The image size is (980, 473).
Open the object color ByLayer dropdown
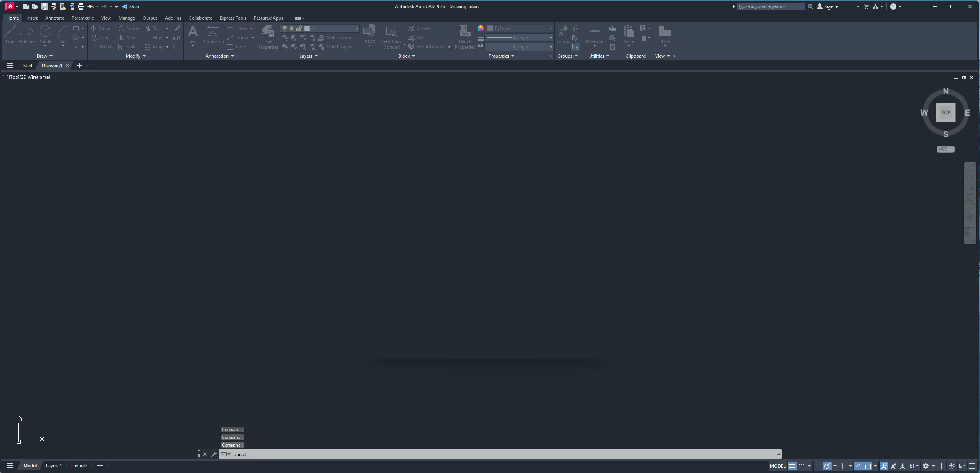tap(551, 28)
